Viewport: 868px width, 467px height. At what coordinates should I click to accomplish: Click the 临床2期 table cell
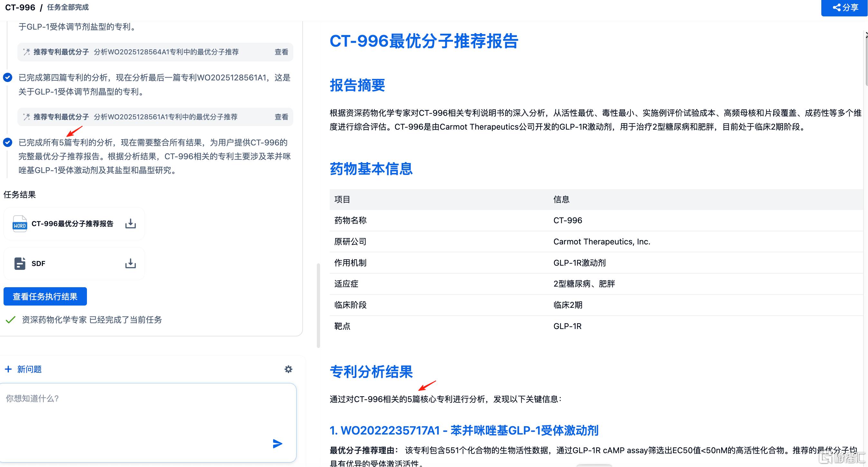point(568,305)
